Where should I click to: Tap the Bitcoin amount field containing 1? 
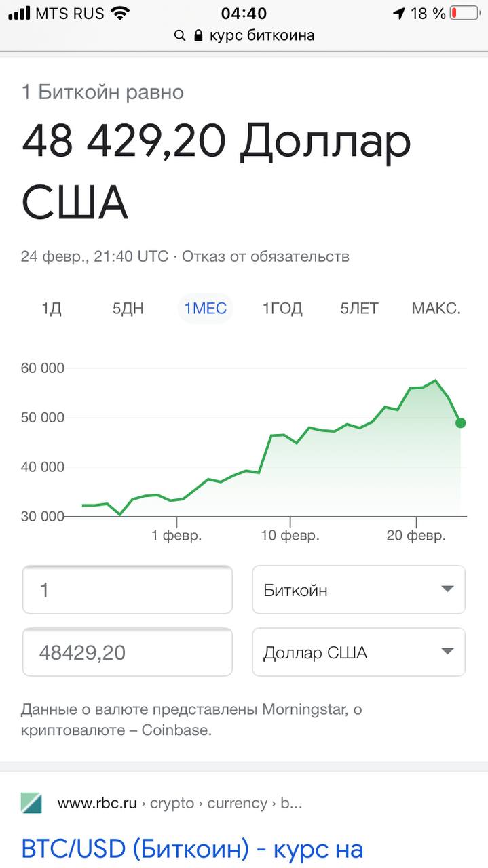[x=128, y=589]
